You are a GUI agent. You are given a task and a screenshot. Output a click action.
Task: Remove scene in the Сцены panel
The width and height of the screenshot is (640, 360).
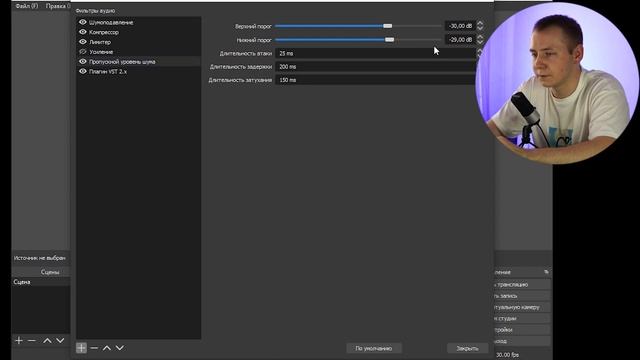click(32, 340)
